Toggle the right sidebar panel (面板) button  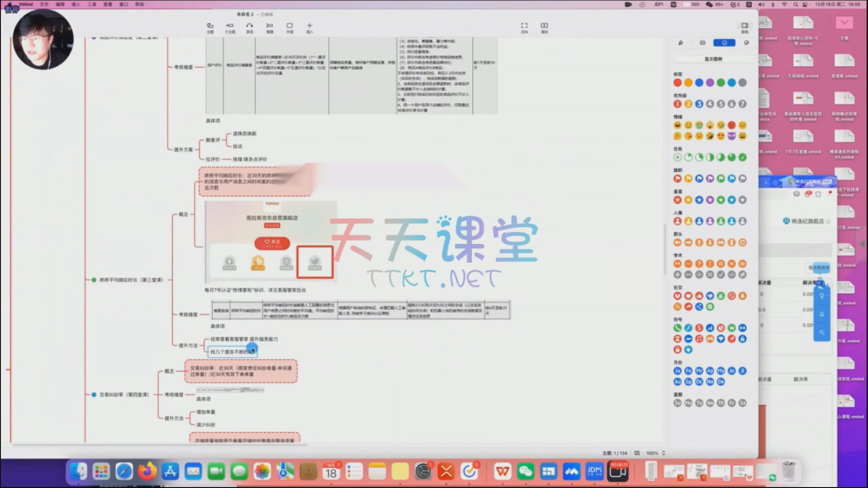[x=744, y=26]
